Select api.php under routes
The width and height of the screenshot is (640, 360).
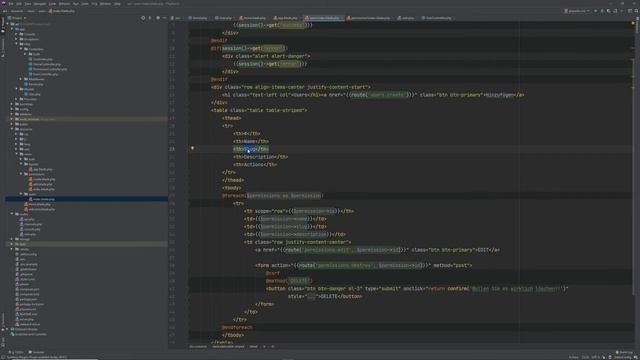click(27, 219)
